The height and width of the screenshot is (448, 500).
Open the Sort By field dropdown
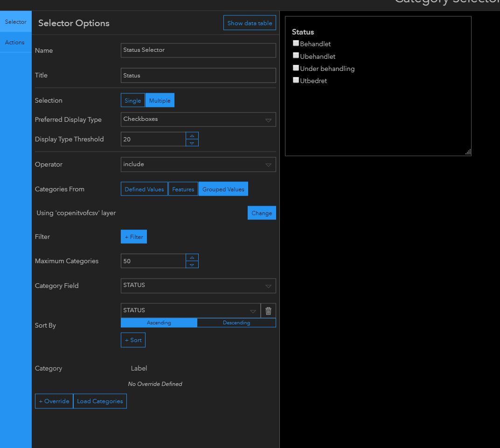coord(253,310)
